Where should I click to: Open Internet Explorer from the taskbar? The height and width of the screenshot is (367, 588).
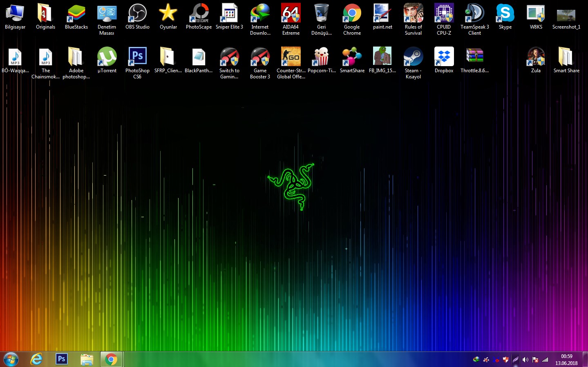[x=37, y=359]
